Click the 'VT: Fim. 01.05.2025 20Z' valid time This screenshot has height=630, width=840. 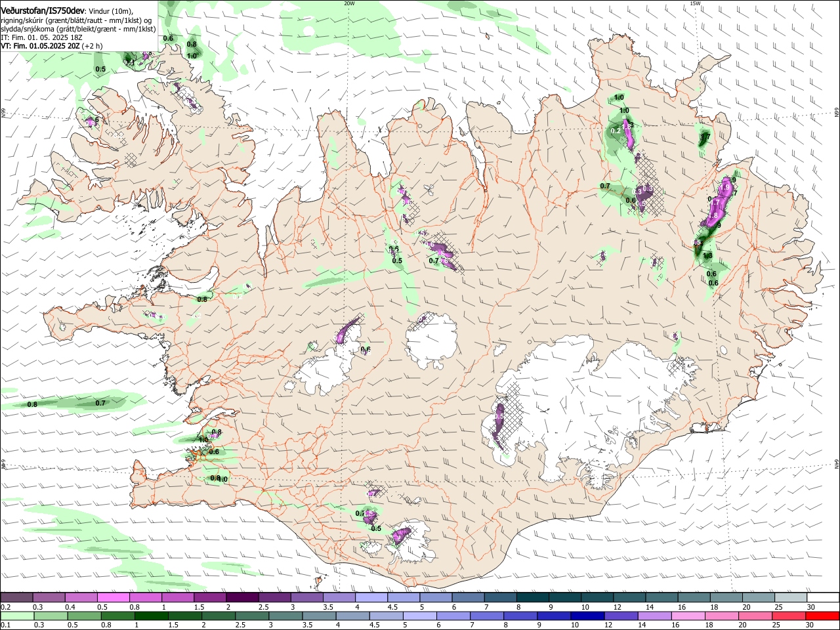(40, 46)
